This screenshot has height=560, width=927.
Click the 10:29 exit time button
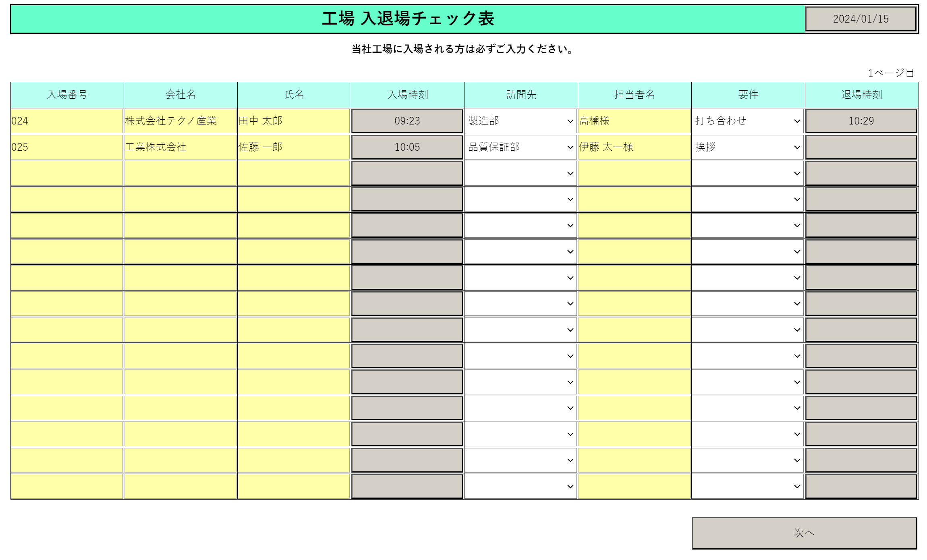pyautogui.click(x=861, y=121)
